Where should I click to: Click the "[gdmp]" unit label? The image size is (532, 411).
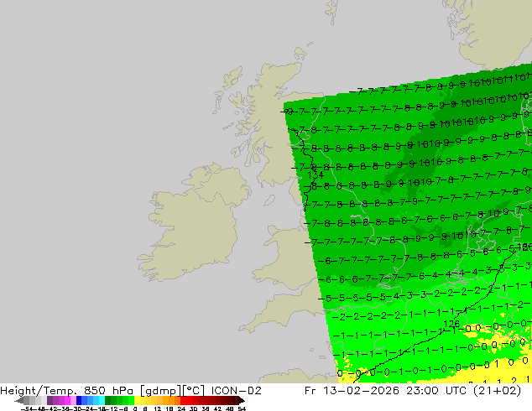coord(161,391)
